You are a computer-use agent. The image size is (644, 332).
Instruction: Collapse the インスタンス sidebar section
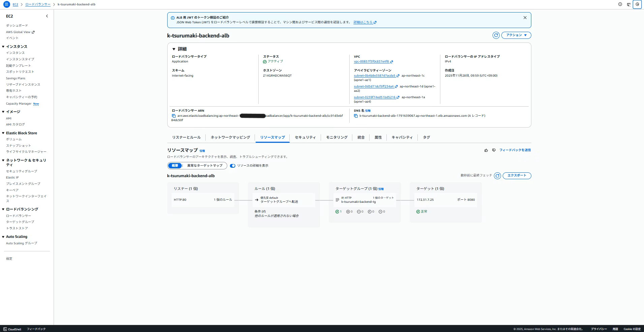click(x=3, y=47)
